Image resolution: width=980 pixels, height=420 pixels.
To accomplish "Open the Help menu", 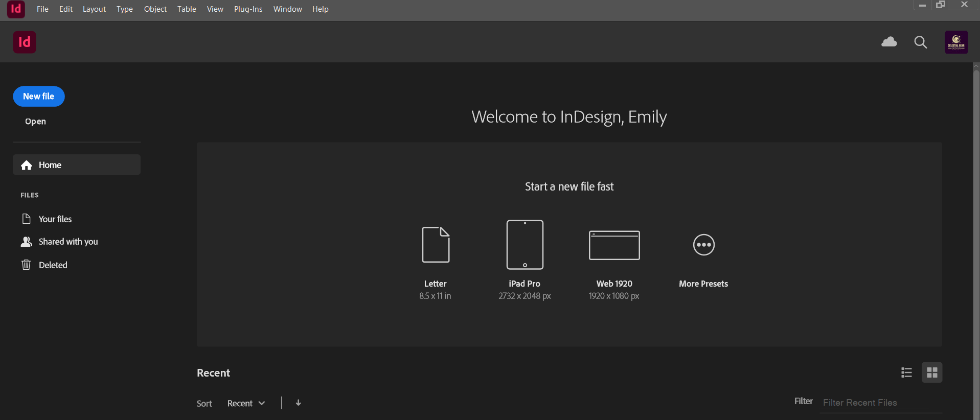I will click(320, 9).
